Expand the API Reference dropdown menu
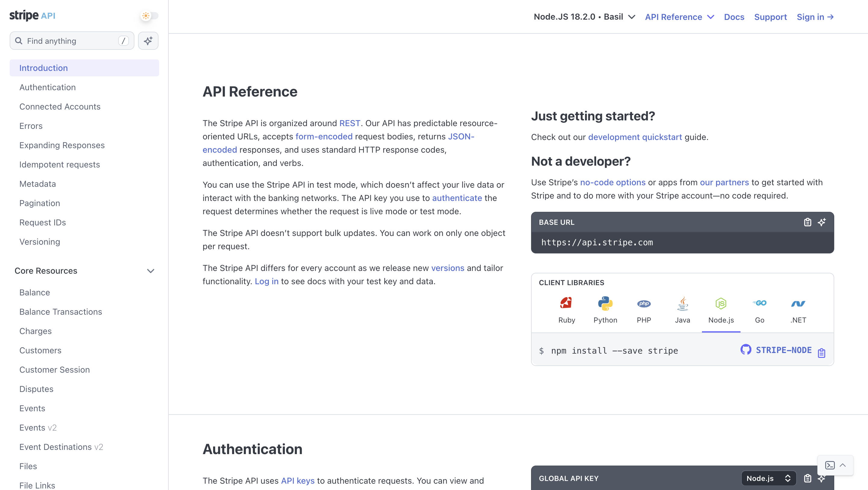The height and width of the screenshot is (490, 868). (679, 17)
